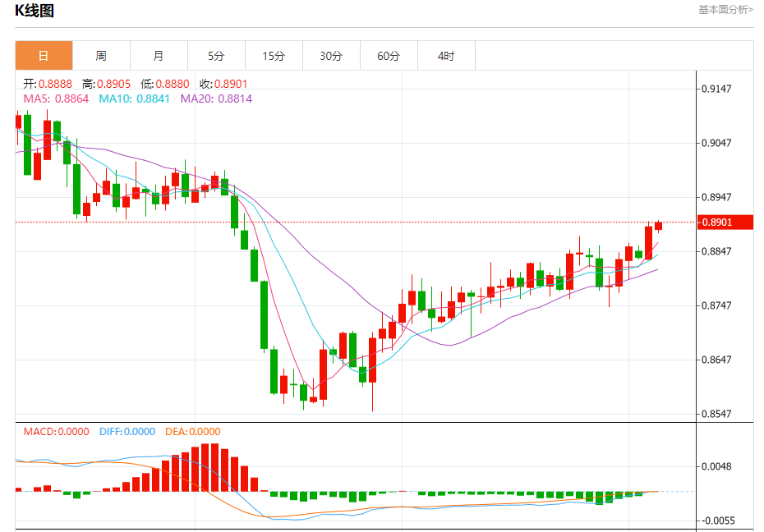This screenshot has height=532, width=764.
Task: Click the 0.8747 price axis label
Action: [x=716, y=305]
